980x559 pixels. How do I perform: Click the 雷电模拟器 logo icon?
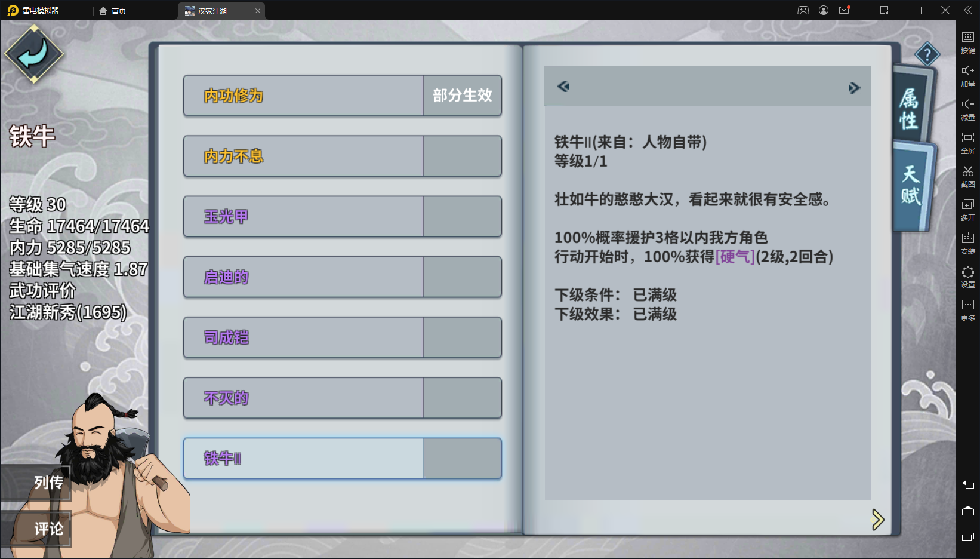pos(13,10)
